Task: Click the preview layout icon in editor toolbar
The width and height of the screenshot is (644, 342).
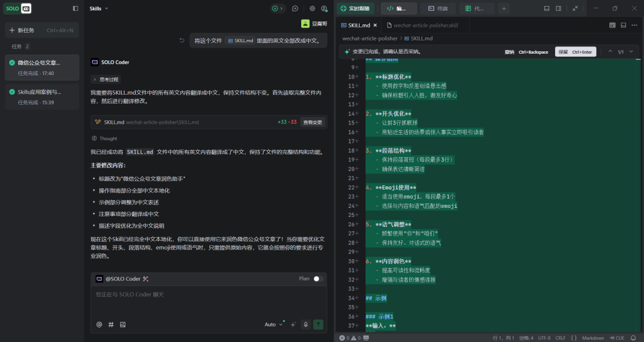Action: point(612,25)
